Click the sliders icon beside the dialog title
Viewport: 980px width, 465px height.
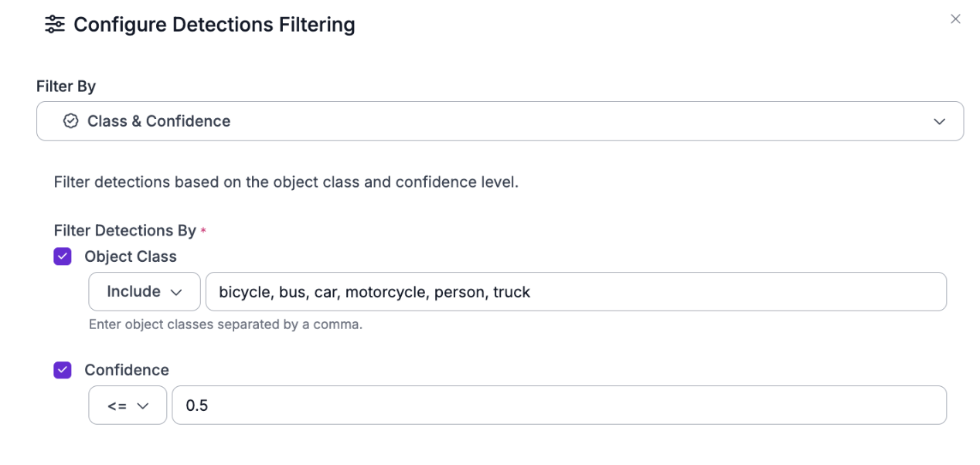pos(55,25)
